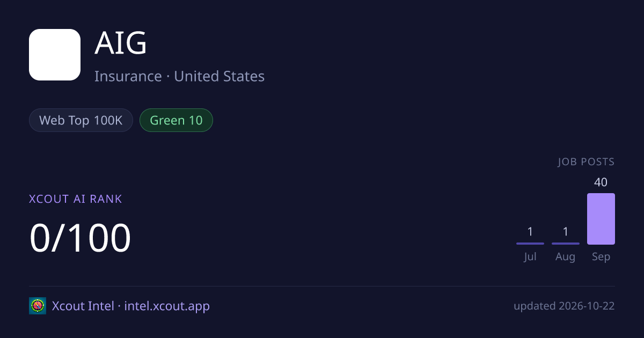Image resolution: width=644 pixels, height=338 pixels.
Task: Select the Web Top 100K badge
Action: (81, 120)
